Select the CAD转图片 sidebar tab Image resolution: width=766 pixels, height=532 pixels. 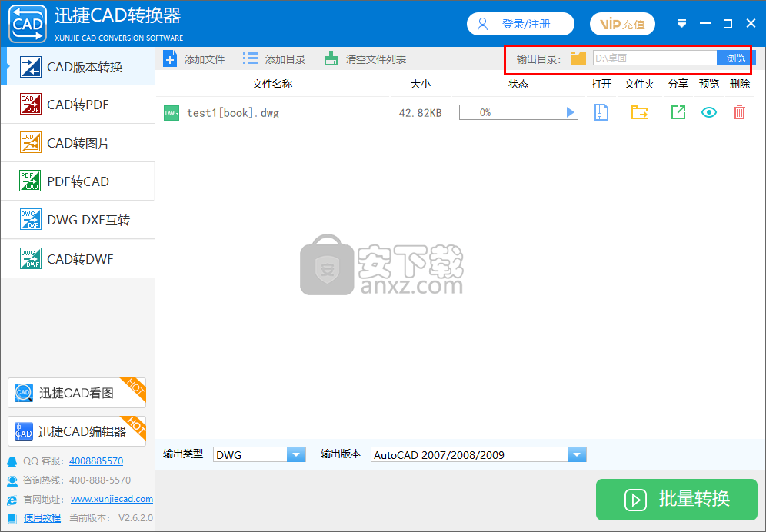click(78, 143)
